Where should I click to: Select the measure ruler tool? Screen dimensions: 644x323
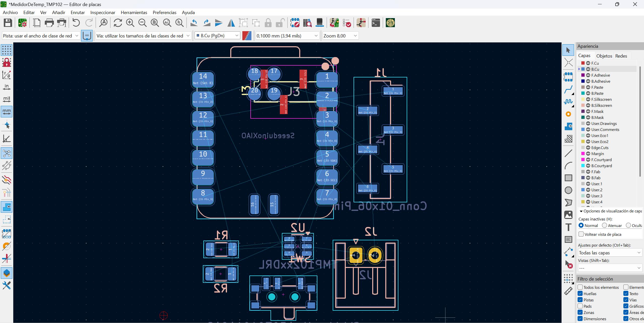568,291
